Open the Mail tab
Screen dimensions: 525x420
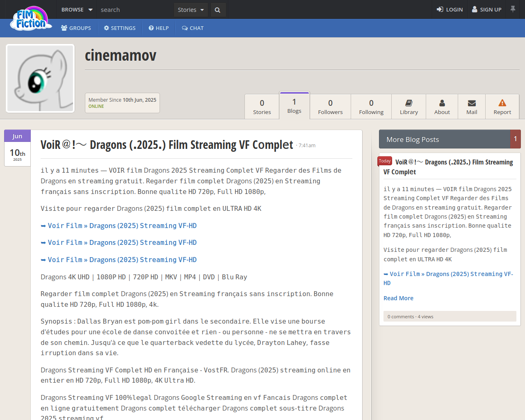[x=472, y=107]
